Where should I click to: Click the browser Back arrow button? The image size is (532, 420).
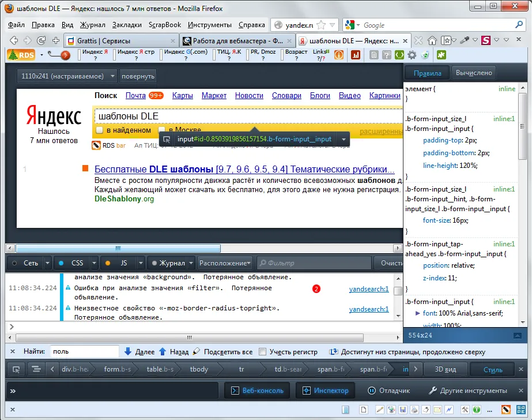click(14, 41)
